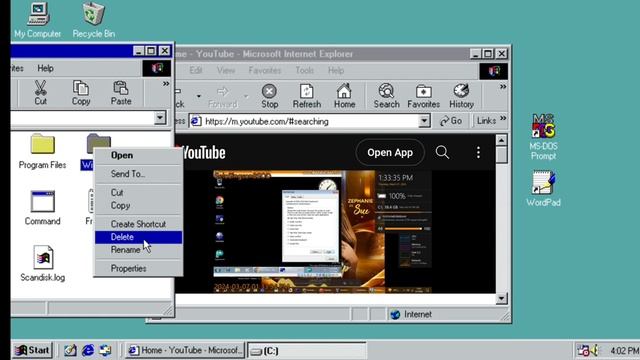Click the volume speaker tray icon

(595, 350)
